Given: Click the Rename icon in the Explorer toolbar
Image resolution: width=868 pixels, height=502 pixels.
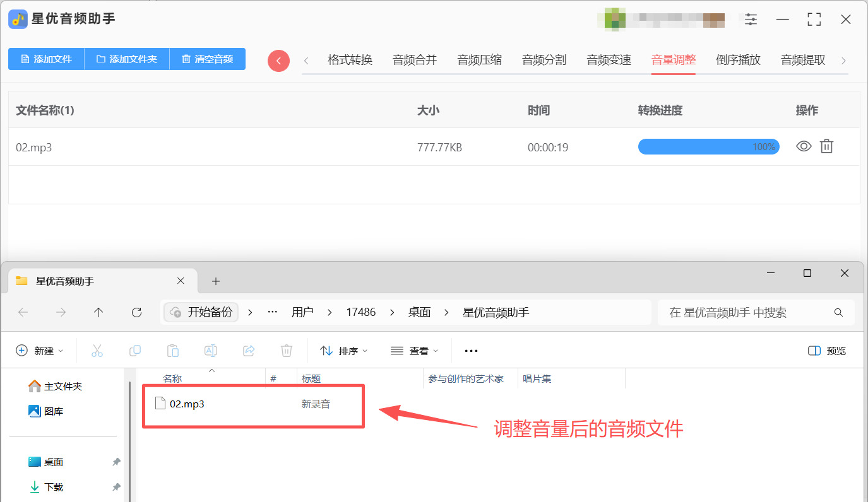Looking at the screenshot, I should coord(211,351).
